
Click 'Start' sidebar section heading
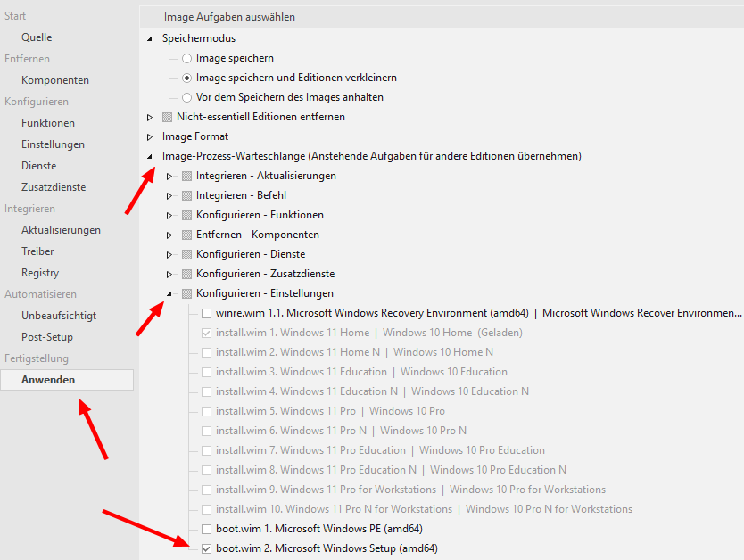click(15, 16)
